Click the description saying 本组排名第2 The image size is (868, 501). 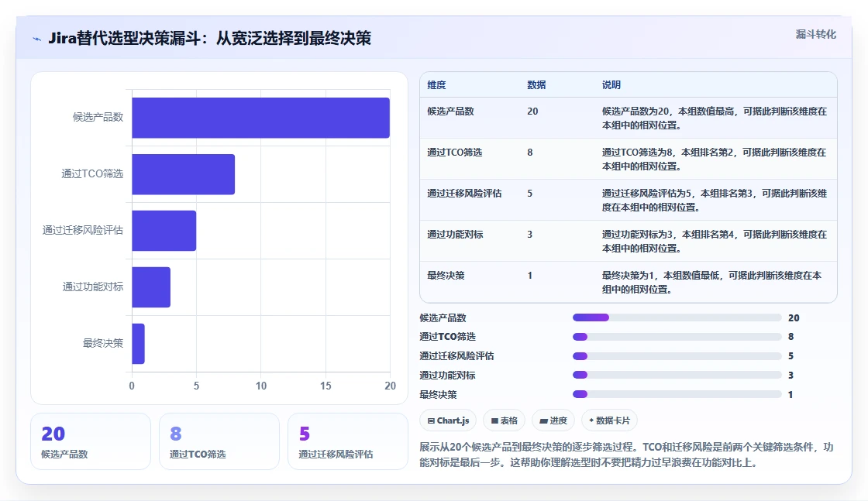(x=715, y=160)
